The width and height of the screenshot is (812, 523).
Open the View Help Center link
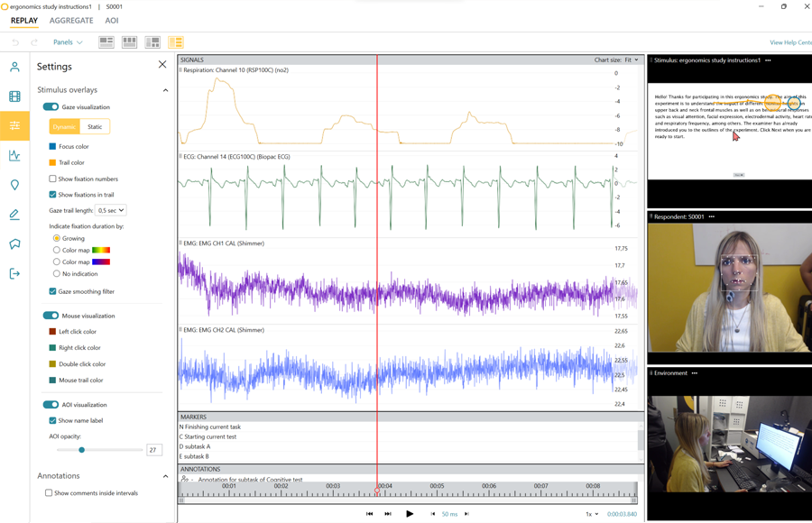pos(790,42)
